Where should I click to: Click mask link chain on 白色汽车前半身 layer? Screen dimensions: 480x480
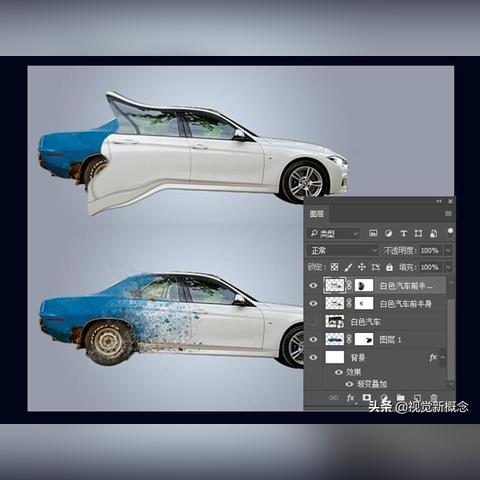349,303
